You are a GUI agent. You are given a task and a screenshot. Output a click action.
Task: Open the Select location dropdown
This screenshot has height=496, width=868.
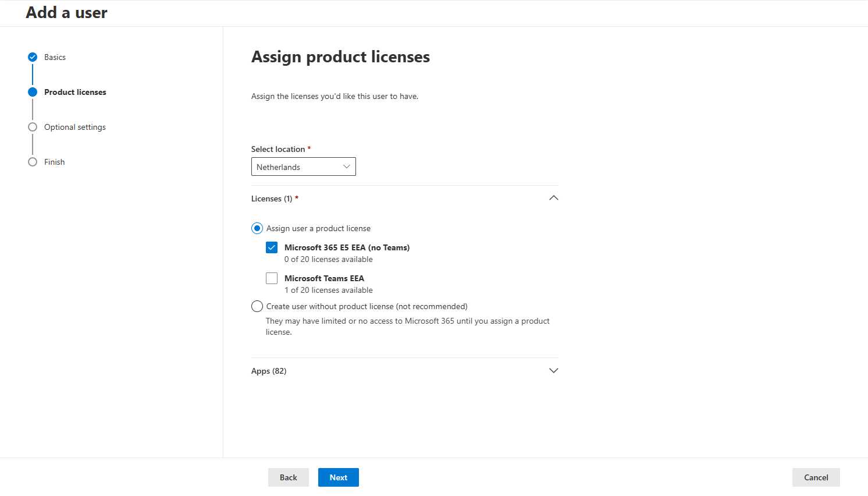[304, 166]
